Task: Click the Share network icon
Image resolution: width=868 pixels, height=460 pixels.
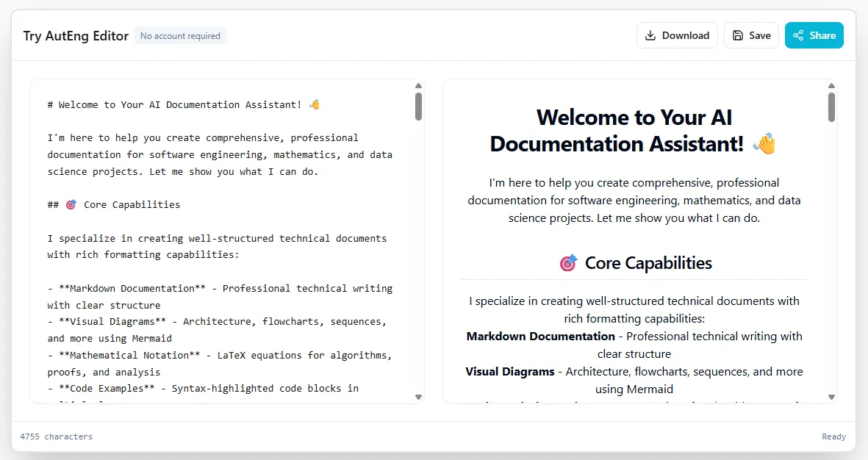Action: click(x=798, y=35)
